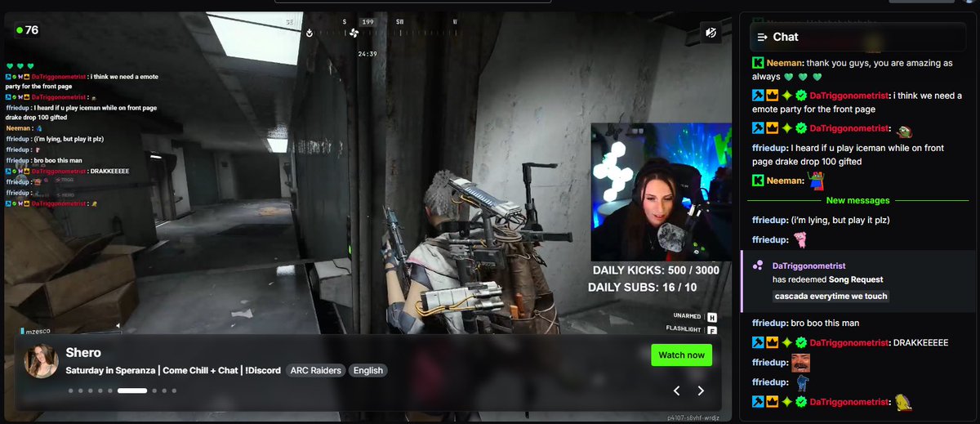This screenshot has width=980, height=424.
Task: Open the English language tag
Action: click(x=368, y=370)
